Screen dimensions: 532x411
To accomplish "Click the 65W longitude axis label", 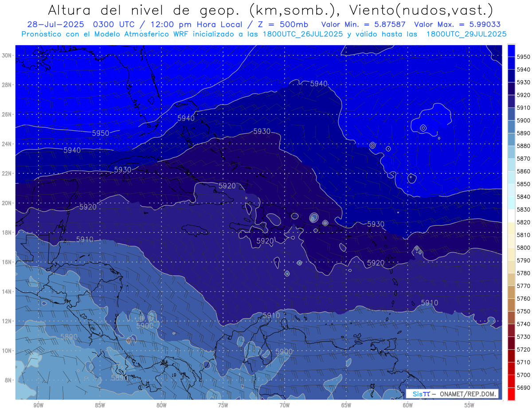I will 346,405.
